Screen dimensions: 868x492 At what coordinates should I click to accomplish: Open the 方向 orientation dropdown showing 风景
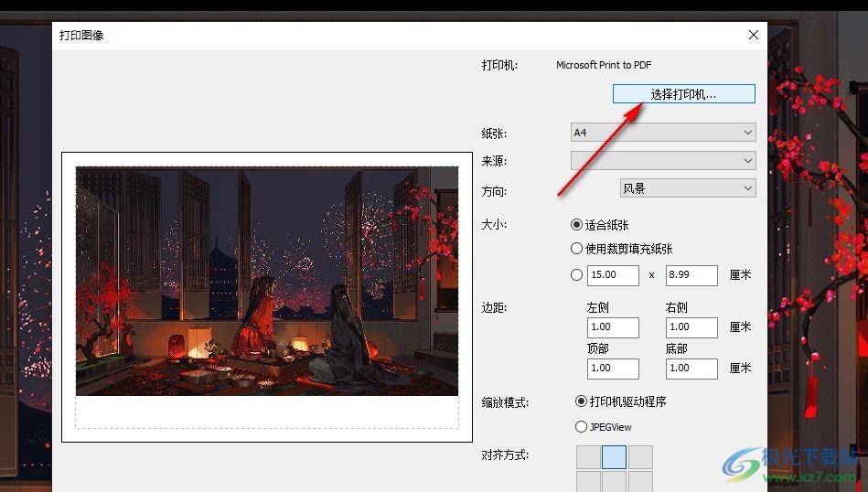(688, 188)
